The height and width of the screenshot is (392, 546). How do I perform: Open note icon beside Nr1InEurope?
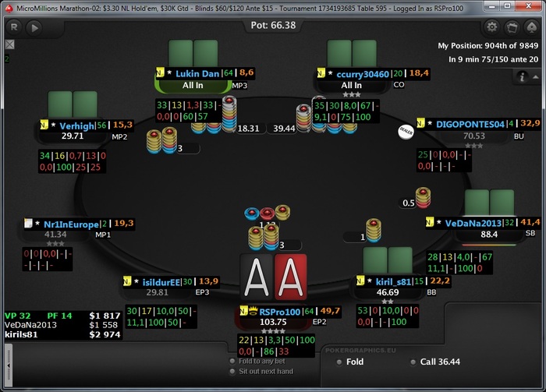click(28, 223)
